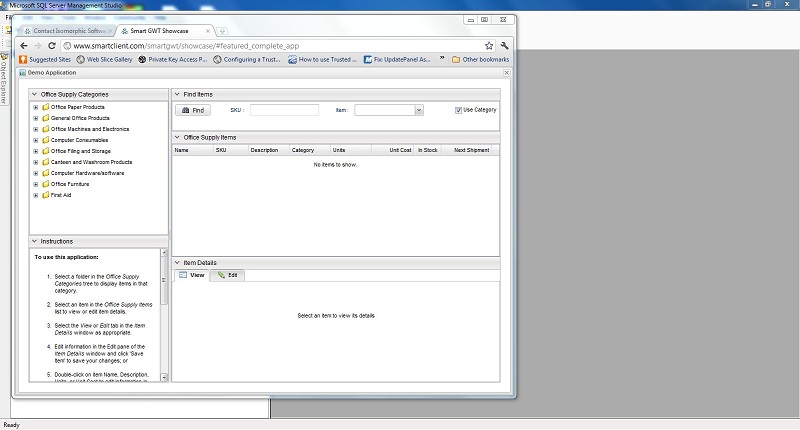Open the Item dropdown list
Viewport: 800px width, 430px height.
[419, 110]
